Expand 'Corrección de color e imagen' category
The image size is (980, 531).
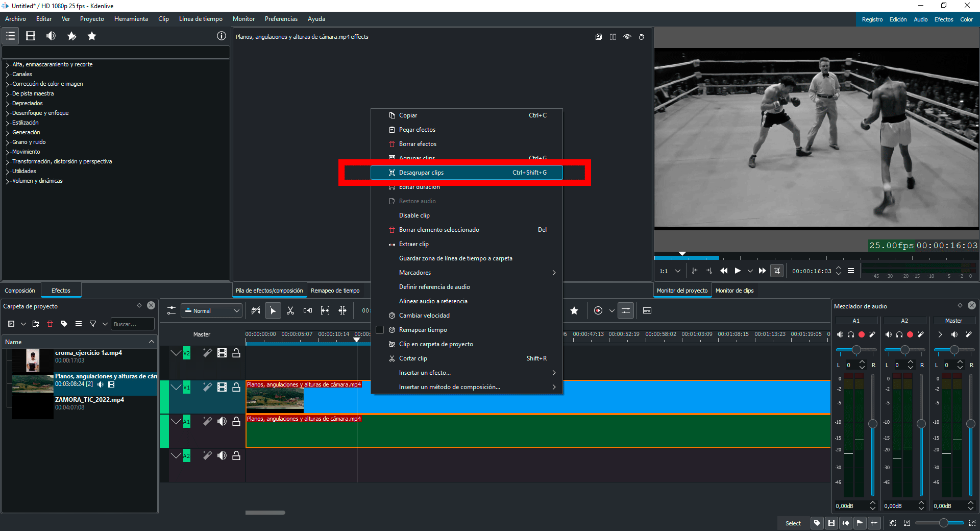point(8,84)
